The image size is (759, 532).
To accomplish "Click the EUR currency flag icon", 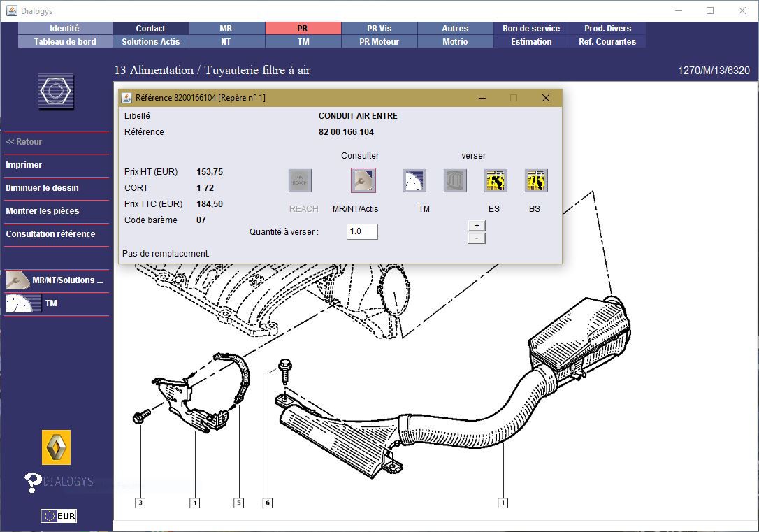I will 58,516.
